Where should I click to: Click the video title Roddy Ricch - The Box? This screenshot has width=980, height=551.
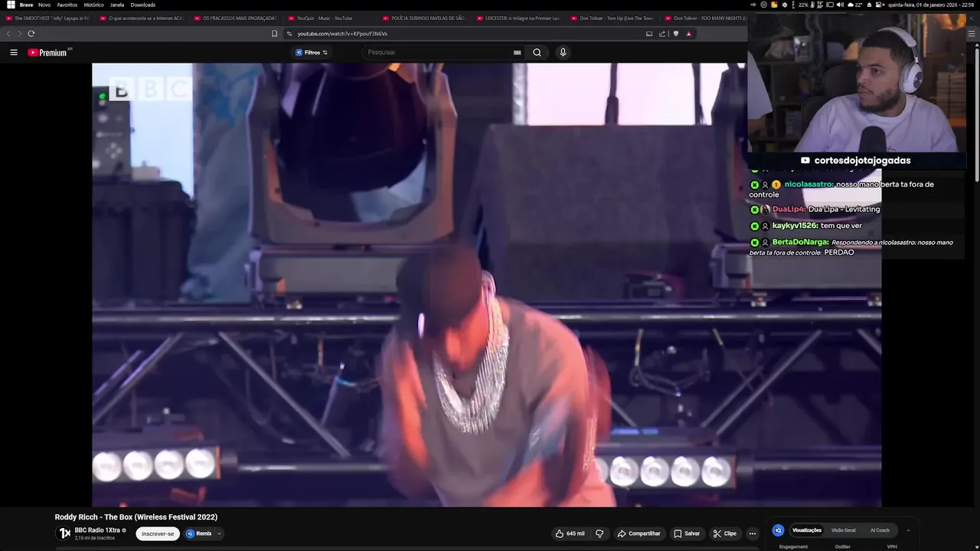tap(136, 517)
